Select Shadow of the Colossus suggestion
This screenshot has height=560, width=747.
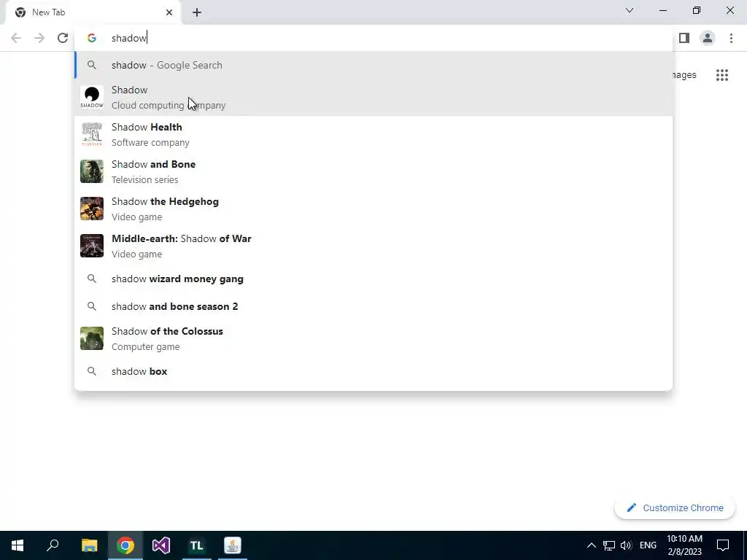coord(373,338)
